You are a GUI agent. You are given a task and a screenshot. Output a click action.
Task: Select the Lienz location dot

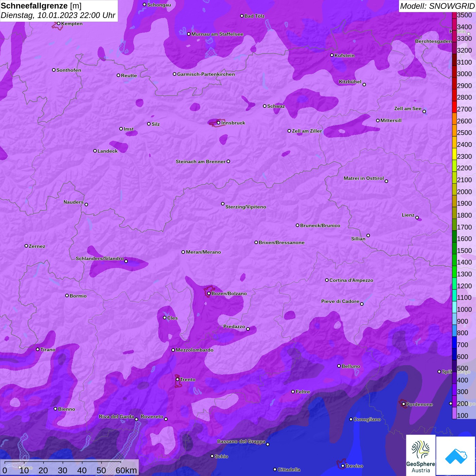pos(417,218)
